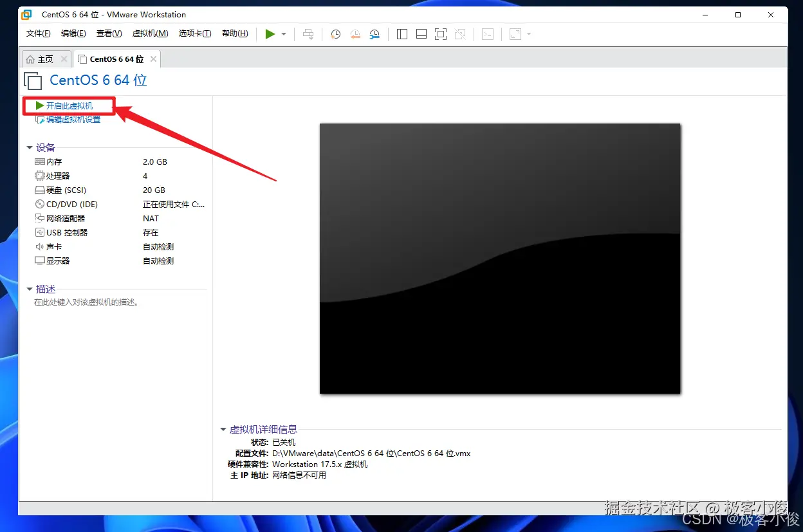
Task: Open the 查看(V) menu
Action: point(109,33)
